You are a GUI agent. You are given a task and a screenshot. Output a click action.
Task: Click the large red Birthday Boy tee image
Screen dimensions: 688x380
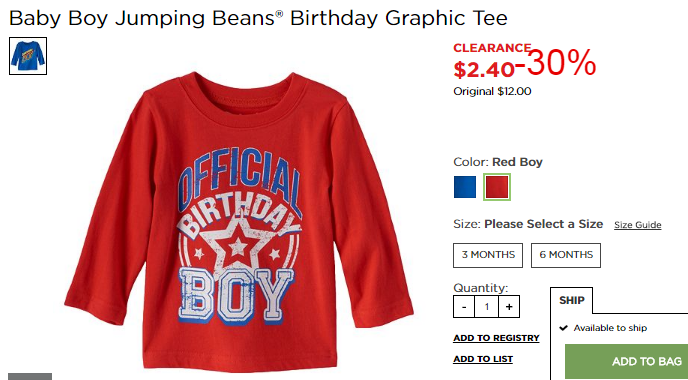[x=239, y=222]
